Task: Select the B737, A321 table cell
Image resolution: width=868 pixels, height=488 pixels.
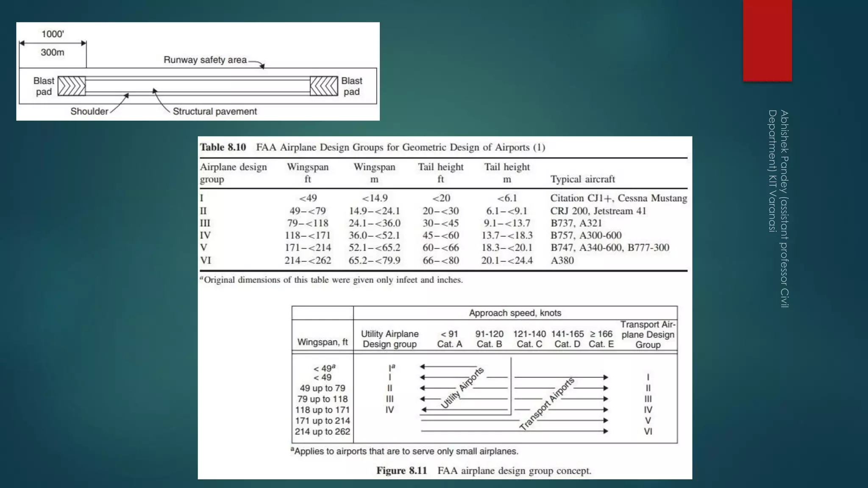Action: click(x=576, y=223)
